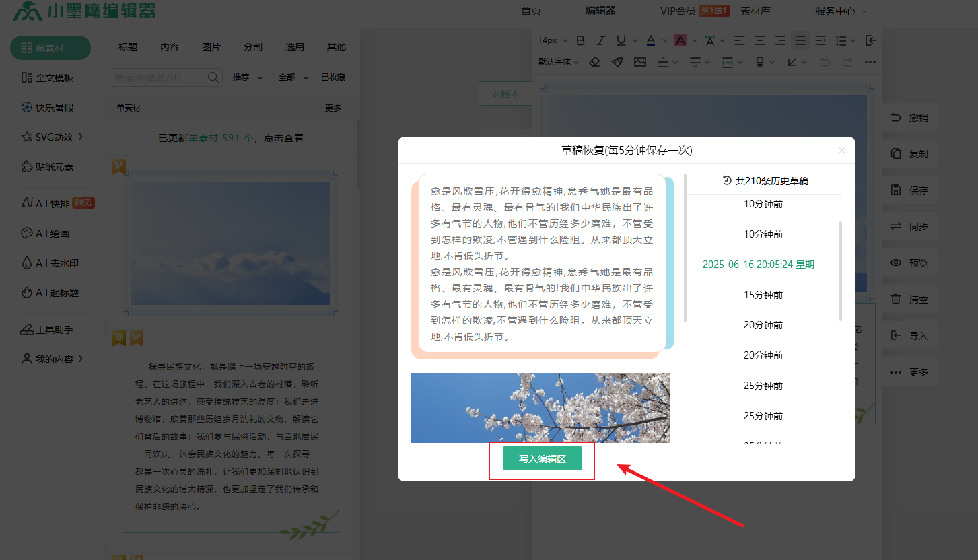Open the 素材库 page
Screen dimensions: 978x560
756,11
